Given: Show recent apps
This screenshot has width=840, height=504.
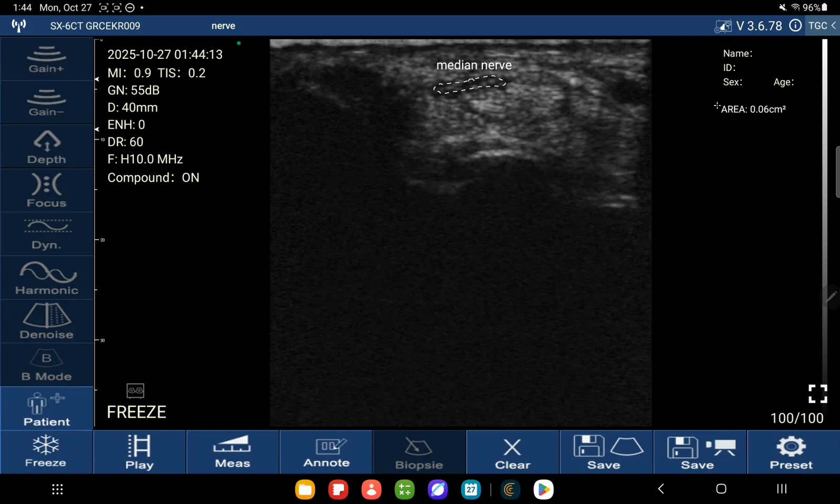Looking at the screenshot, I should pyautogui.click(x=782, y=489).
